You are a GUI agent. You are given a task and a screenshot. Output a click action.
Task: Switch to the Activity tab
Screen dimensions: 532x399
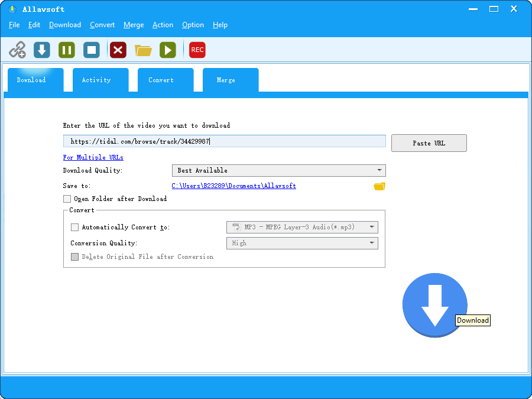[x=96, y=80]
